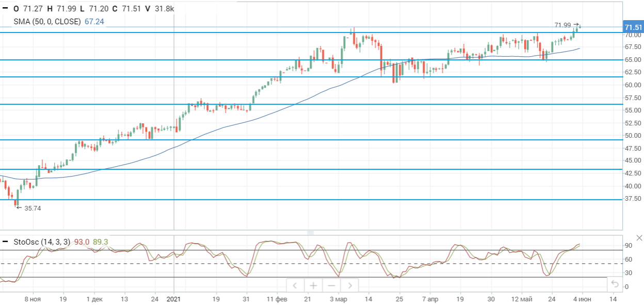Image resolution: width=644 pixels, height=305 pixels.
Task: Click the '4 июн' date axis label
Action: point(582,299)
